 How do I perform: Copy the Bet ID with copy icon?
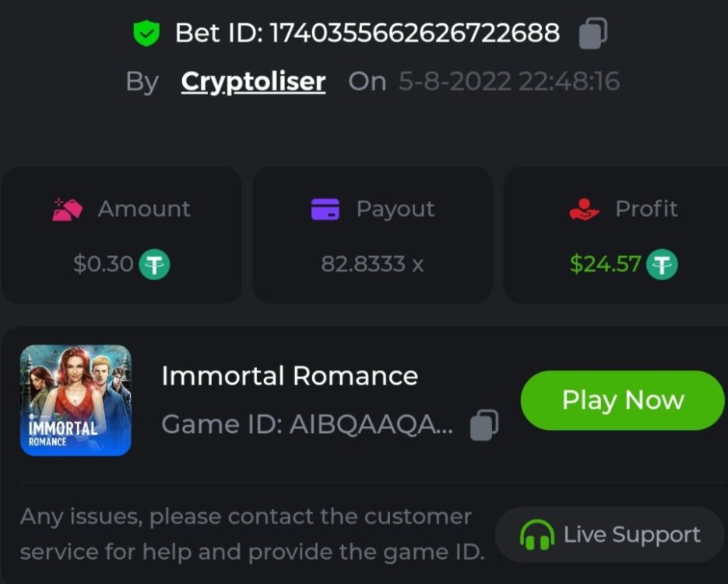click(593, 33)
